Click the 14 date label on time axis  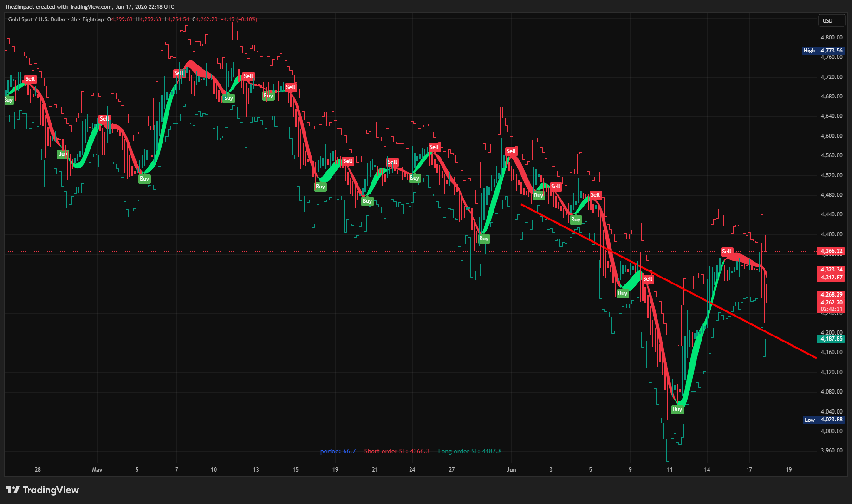pyautogui.click(x=707, y=470)
